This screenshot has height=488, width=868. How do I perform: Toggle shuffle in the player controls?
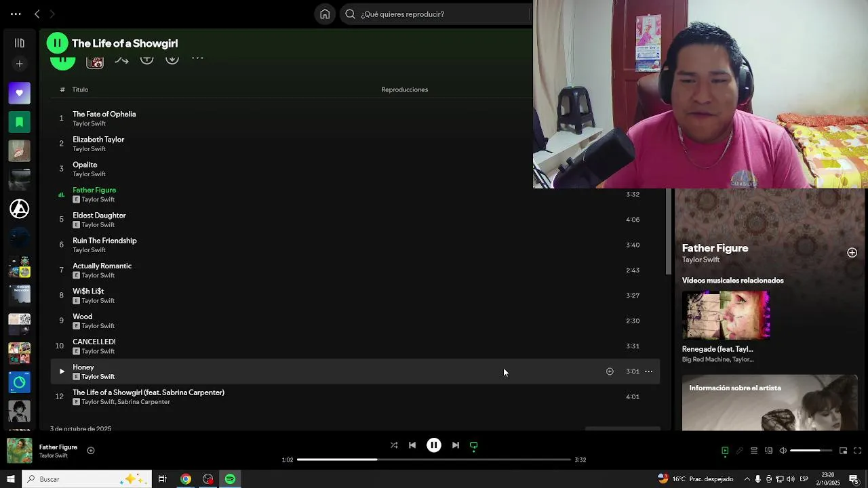click(394, 445)
